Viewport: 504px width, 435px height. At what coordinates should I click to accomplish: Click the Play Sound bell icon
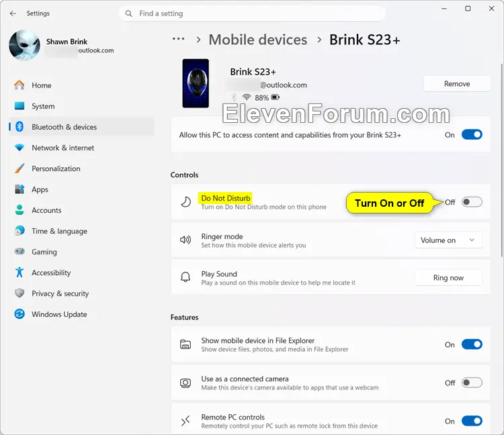[x=185, y=277]
